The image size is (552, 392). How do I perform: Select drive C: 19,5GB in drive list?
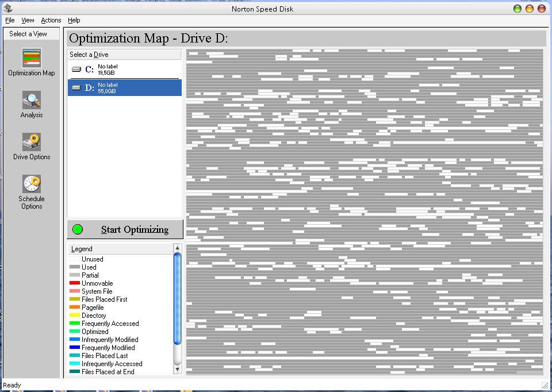125,70
